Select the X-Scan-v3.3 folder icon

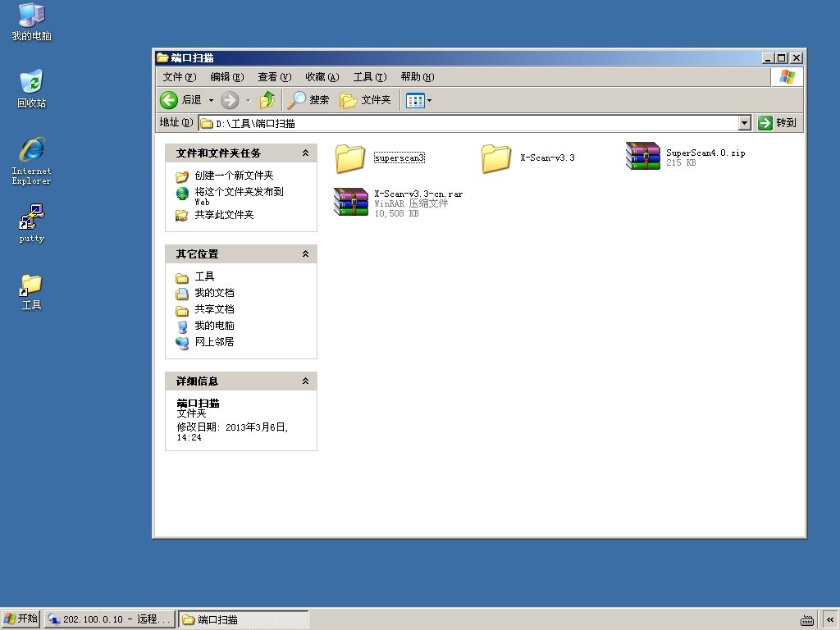[x=496, y=158]
